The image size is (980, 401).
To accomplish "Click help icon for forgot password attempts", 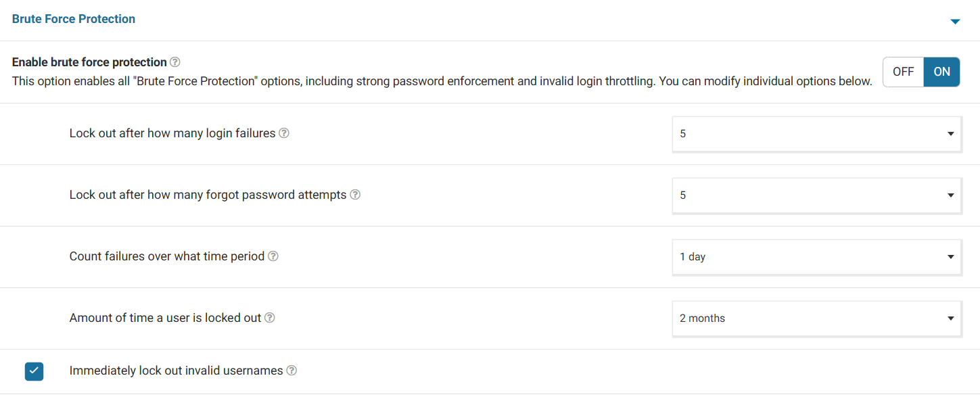I will point(355,195).
